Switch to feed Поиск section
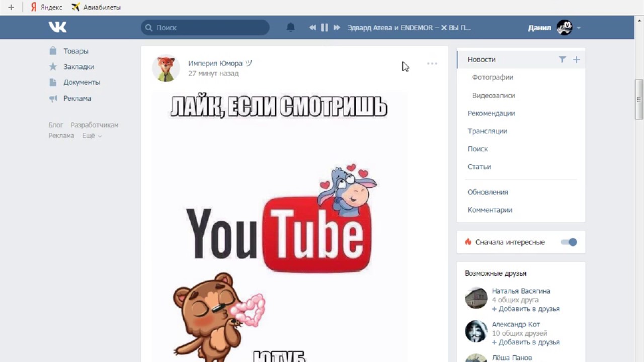This screenshot has width=644, height=362. point(477,149)
